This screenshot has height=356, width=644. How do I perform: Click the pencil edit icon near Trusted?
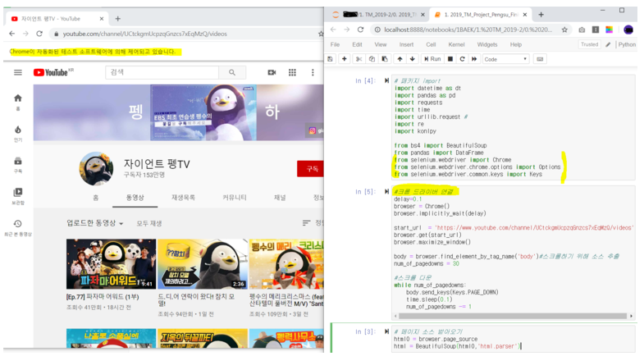point(608,44)
